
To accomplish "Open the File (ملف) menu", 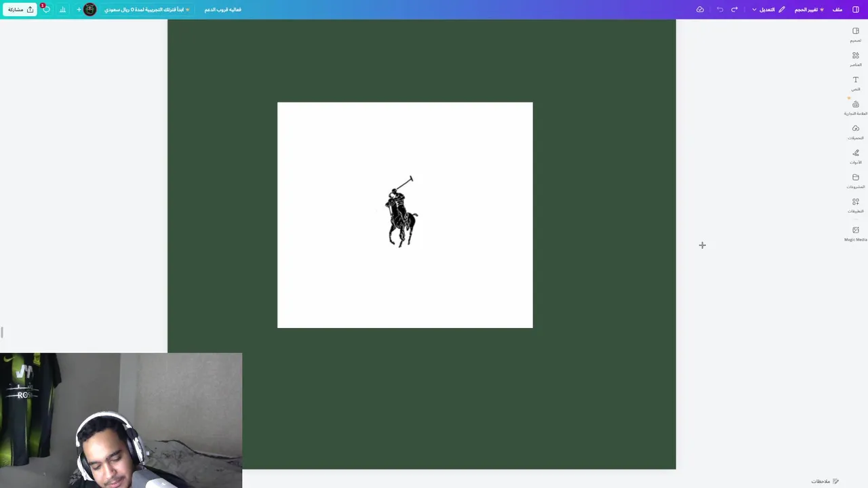I will (x=837, y=9).
